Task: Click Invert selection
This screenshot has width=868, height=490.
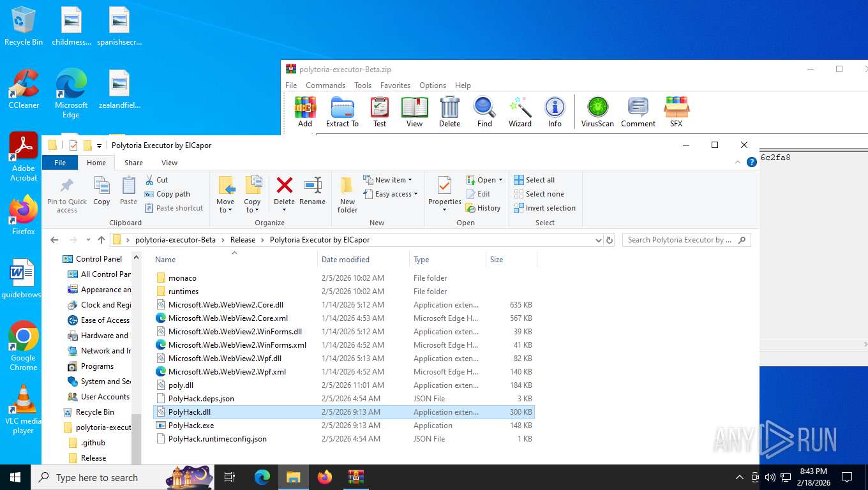Action: point(544,208)
